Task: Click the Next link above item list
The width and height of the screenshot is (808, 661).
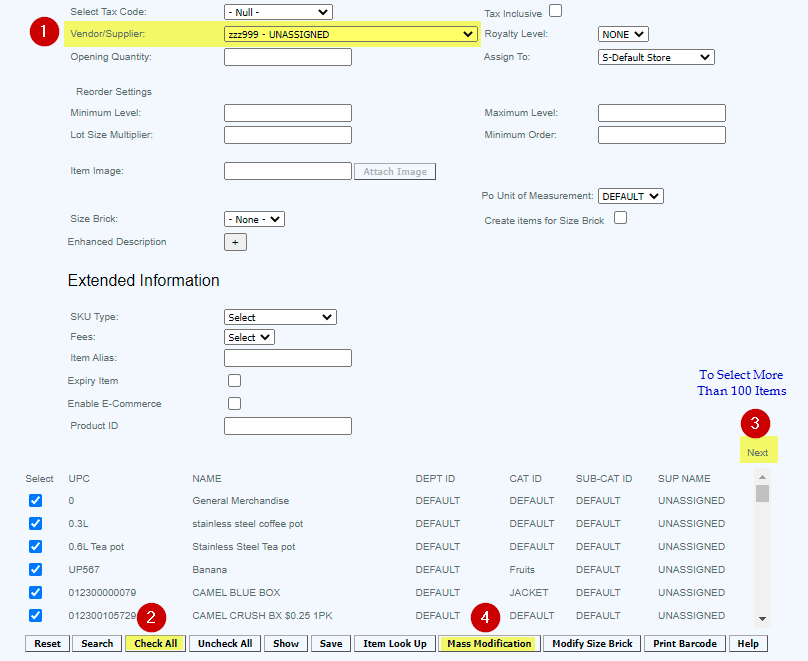Action: pos(757,453)
